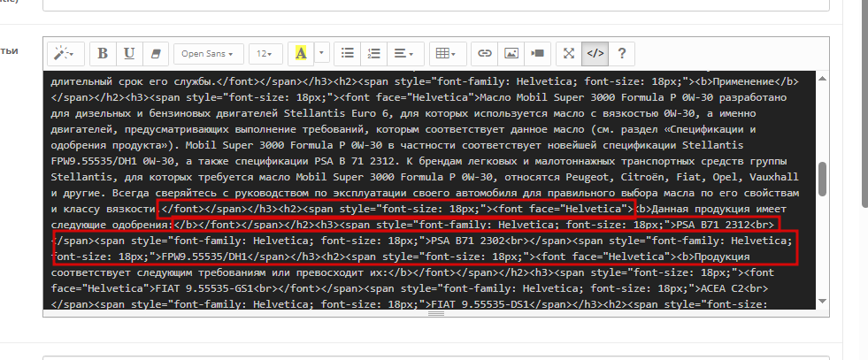Open the paragraph alignment dropdown
The width and height of the screenshot is (868, 360).
(x=405, y=54)
